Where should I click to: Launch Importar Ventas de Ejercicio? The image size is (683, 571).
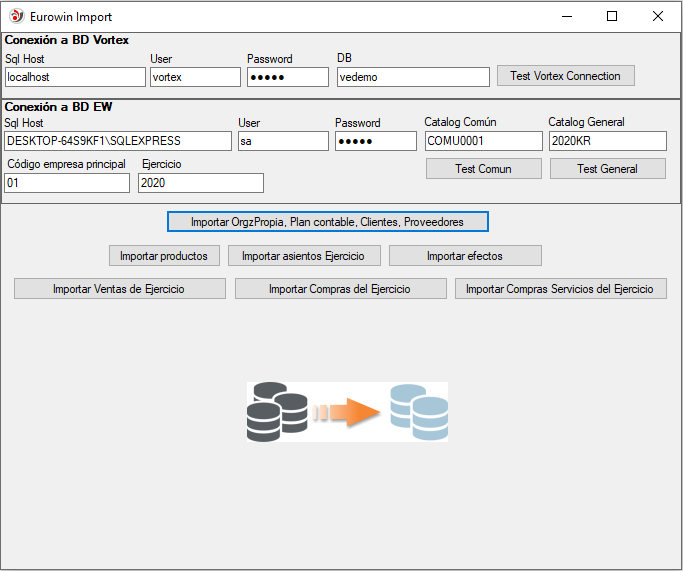point(119,289)
